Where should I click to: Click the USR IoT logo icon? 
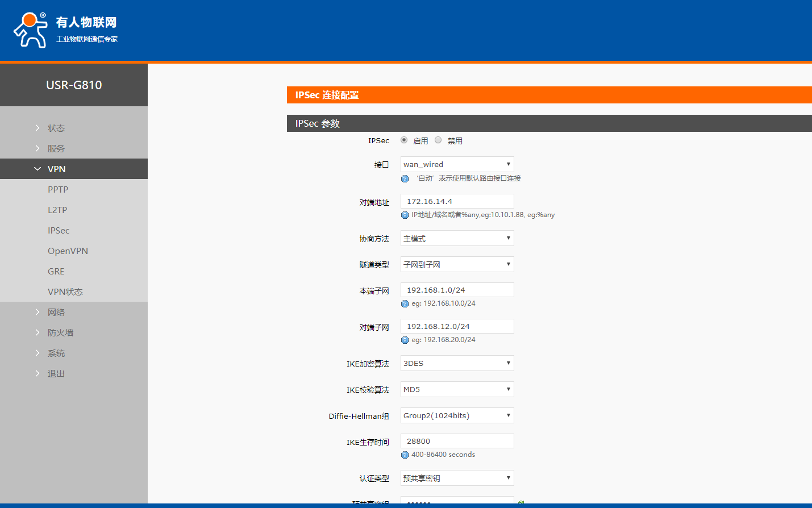click(30, 30)
